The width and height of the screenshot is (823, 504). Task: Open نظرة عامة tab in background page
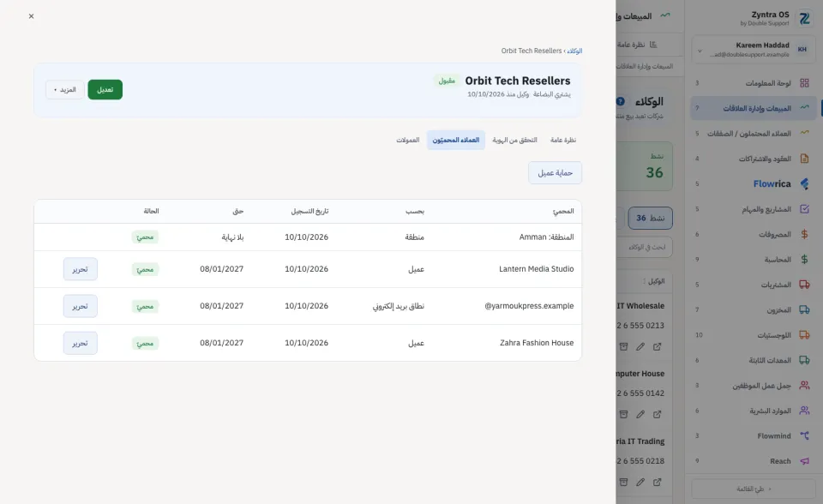pos(637,45)
